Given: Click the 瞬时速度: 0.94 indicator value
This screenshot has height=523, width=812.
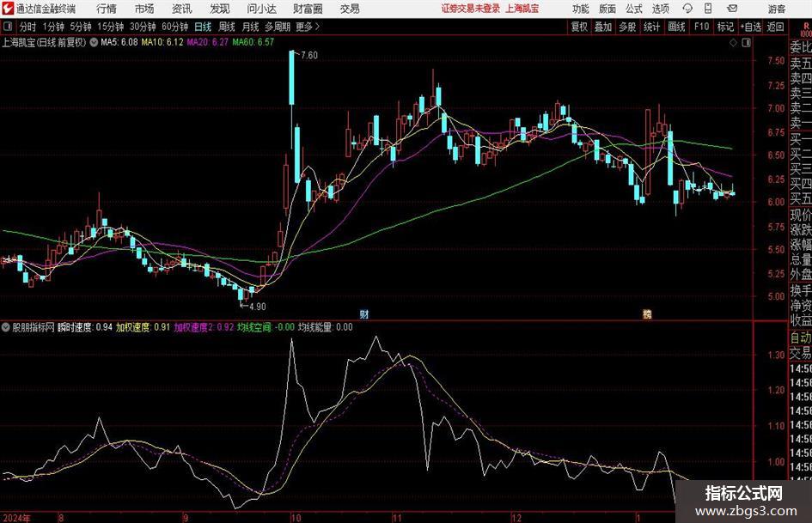Looking at the screenshot, I should pyautogui.click(x=85, y=327).
